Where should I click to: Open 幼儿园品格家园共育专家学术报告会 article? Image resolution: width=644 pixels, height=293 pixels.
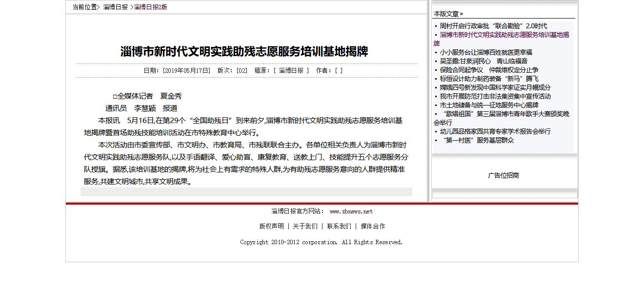click(495, 131)
